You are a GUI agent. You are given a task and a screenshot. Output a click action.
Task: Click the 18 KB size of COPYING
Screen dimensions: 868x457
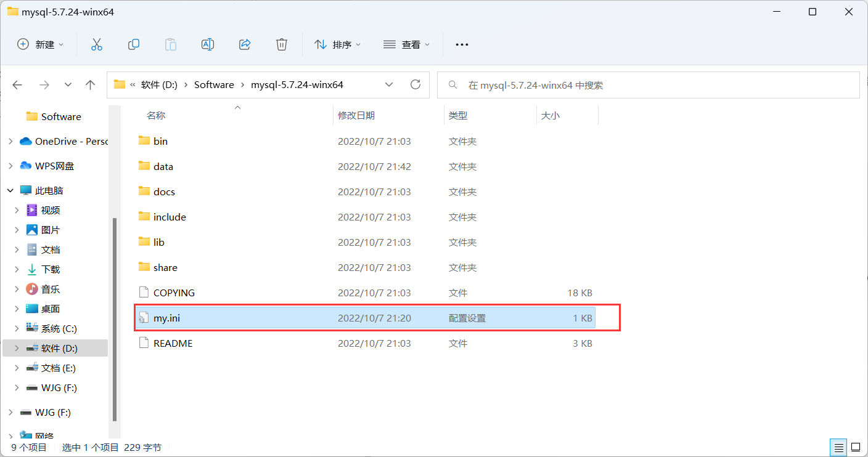(579, 293)
